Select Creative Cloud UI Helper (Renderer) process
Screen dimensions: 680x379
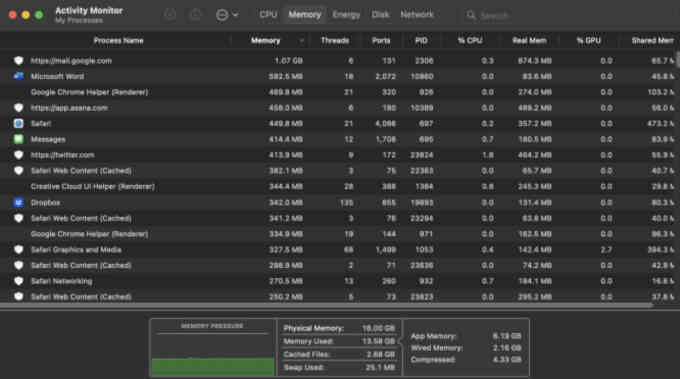[x=92, y=186]
